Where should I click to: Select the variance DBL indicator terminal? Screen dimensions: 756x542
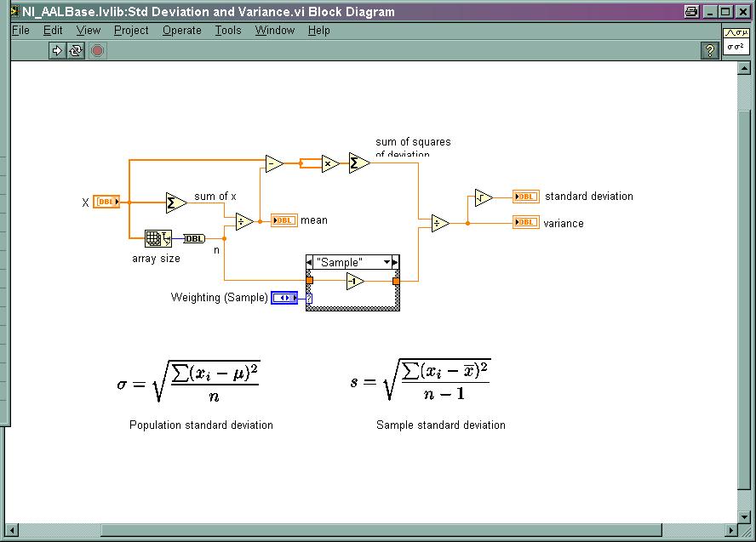[525, 222]
